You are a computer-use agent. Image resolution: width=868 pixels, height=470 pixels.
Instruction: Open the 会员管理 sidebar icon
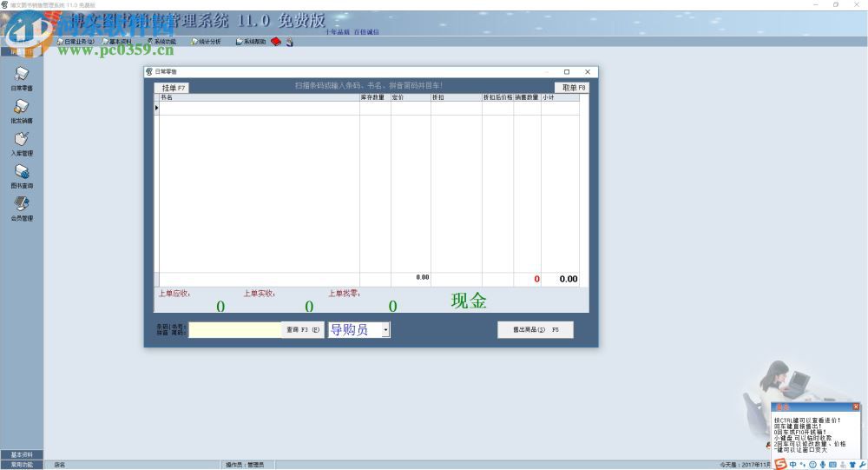click(x=22, y=209)
